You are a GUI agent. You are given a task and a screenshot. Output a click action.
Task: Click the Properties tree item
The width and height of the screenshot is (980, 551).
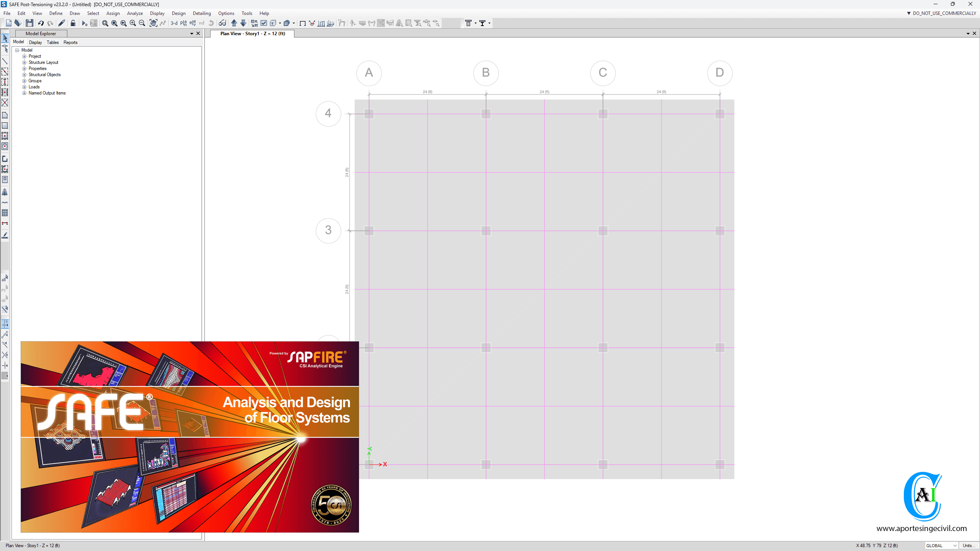coord(38,68)
